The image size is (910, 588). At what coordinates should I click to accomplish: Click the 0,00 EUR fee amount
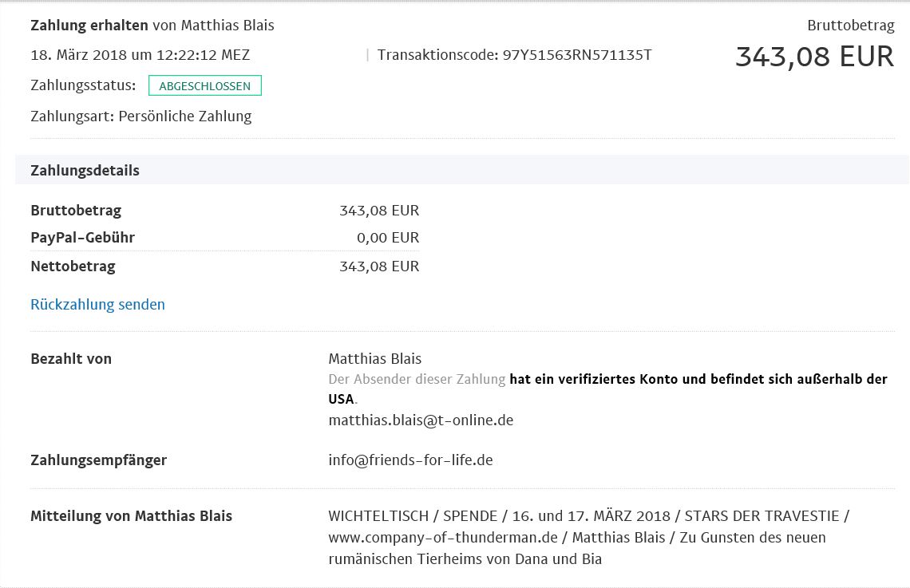[x=388, y=238]
